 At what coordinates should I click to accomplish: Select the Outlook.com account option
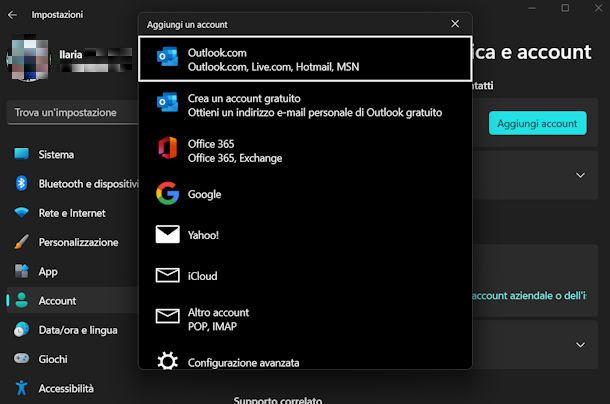pyautogui.click(x=305, y=59)
